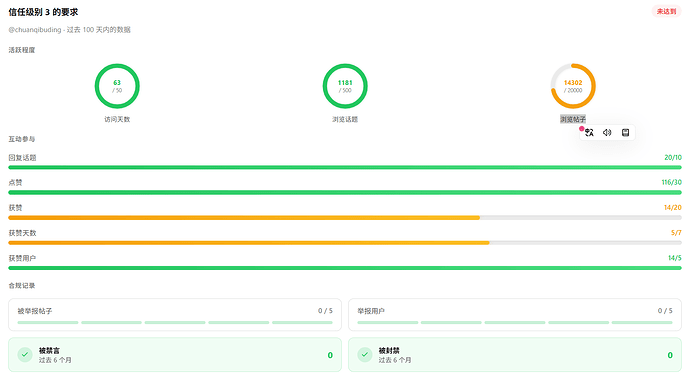The image size is (690, 376).
Task: Click the 获赞用户 progress bar
Action: [x=345, y=268]
